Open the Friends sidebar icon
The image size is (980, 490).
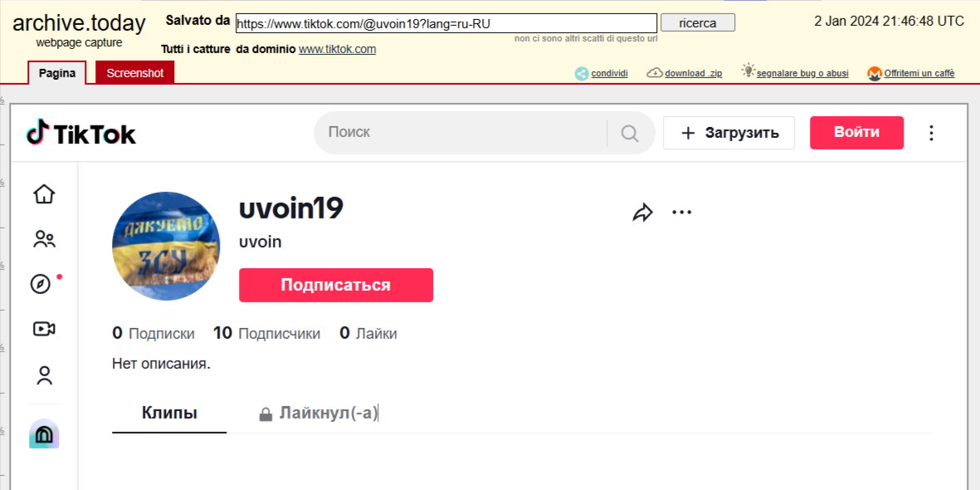click(44, 240)
